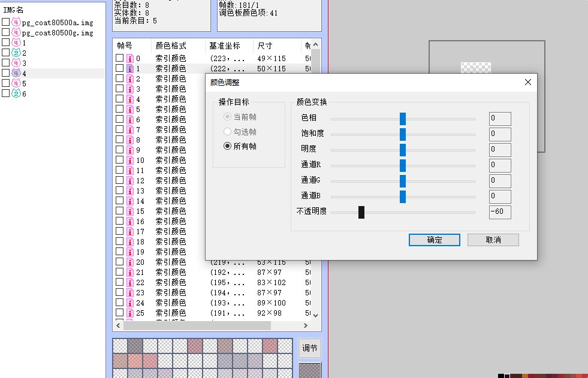The width and height of the screenshot is (588, 378).
Task: Click the 通道R slider handle
Action: pyautogui.click(x=403, y=165)
